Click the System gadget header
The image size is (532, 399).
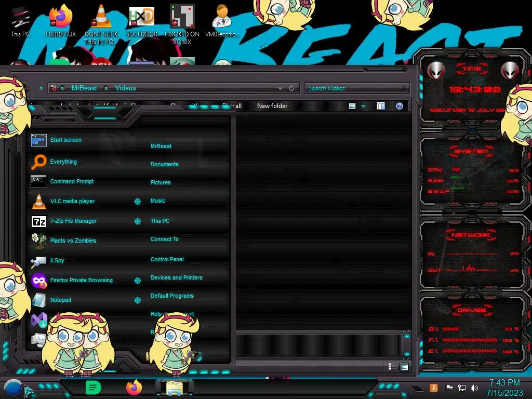pos(471,151)
